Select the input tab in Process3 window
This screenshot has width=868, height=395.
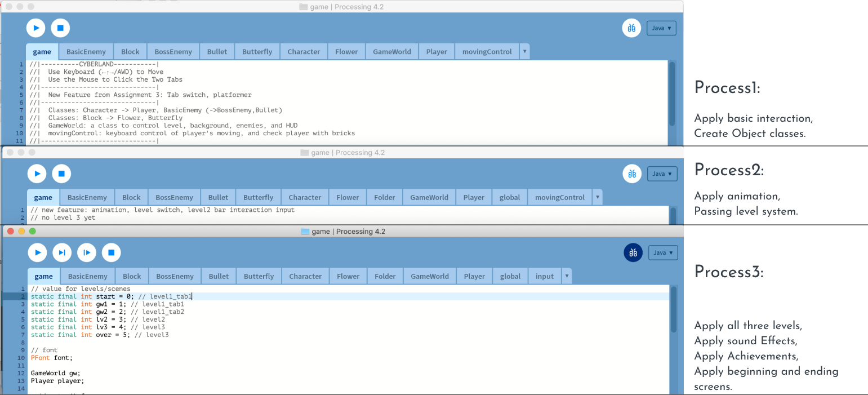coord(545,276)
